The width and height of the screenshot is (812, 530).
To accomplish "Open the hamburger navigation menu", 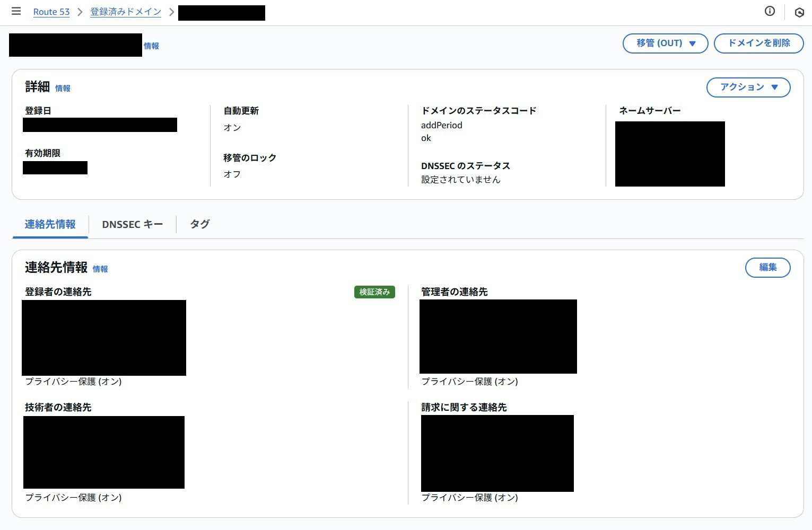I will (x=16, y=11).
